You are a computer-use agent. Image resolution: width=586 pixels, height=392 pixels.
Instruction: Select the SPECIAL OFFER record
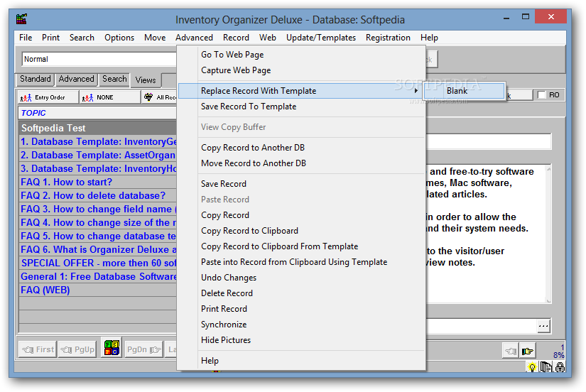click(x=97, y=263)
